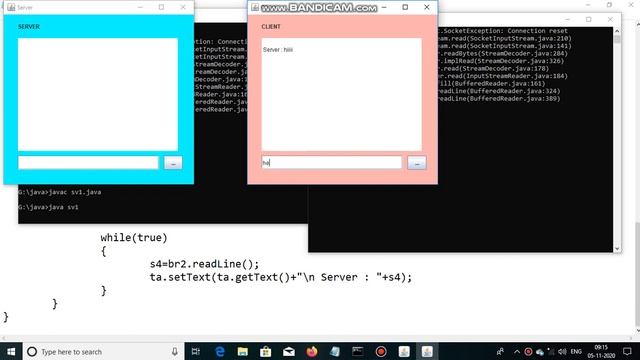
Task: Maximize the Client window
Action: coord(405,7)
